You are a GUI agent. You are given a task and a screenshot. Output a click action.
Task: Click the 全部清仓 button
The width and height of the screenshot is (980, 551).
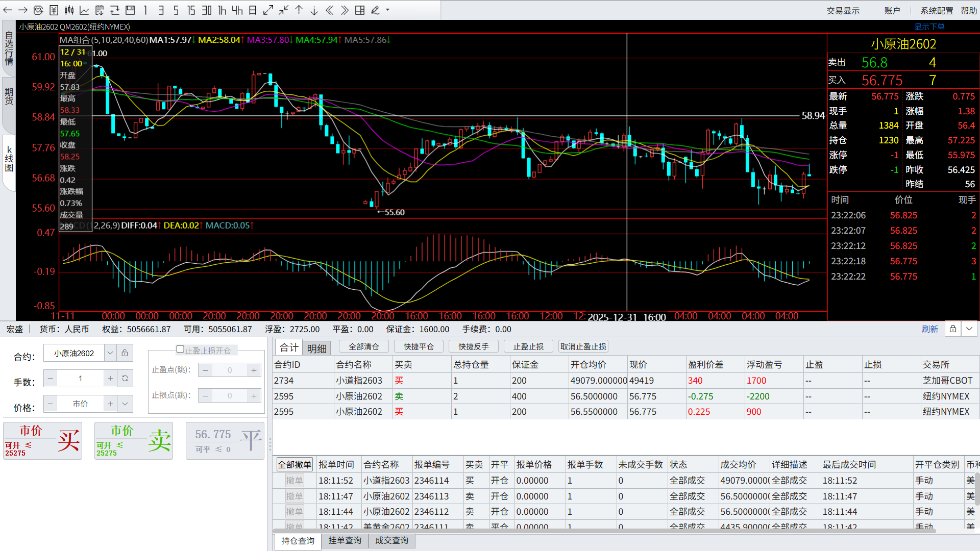click(x=363, y=347)
